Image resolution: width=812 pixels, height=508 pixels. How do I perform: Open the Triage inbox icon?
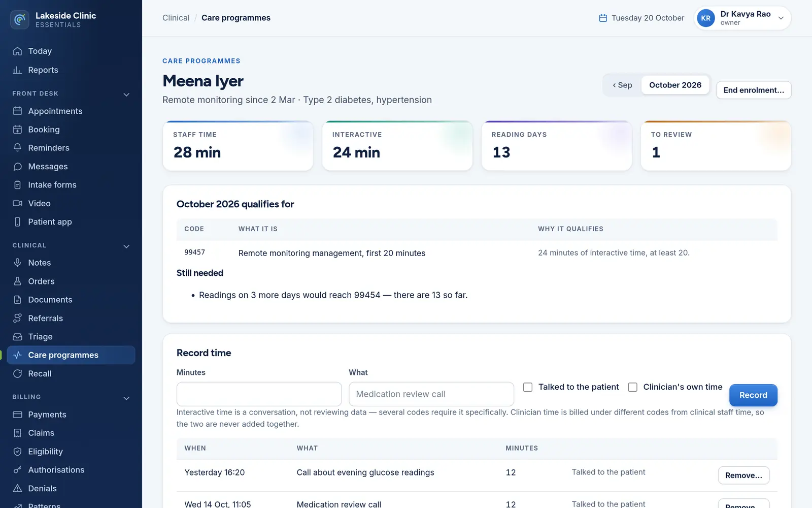pyautogui.click(x=18, y=337)
